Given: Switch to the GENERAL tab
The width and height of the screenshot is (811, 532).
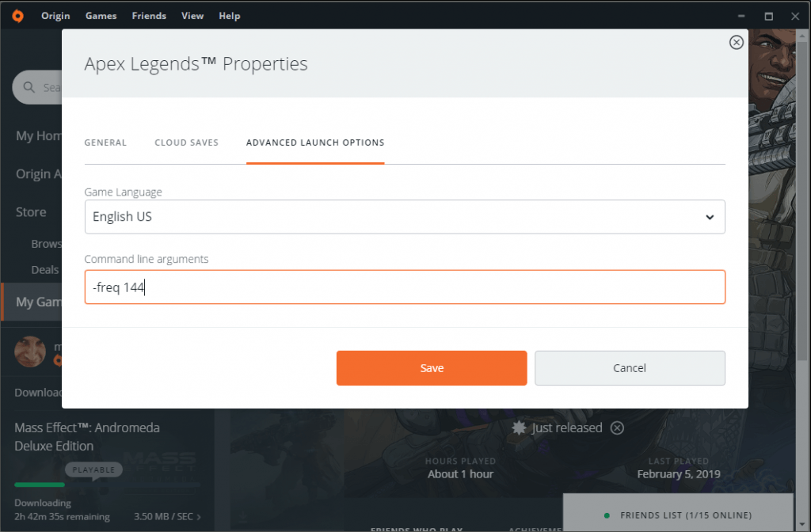Looking at the screenshot, I should tap(105, 142).
